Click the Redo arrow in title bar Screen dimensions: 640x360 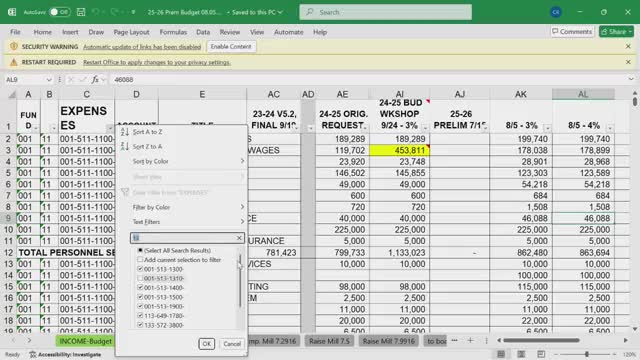(x=114, y=12)
